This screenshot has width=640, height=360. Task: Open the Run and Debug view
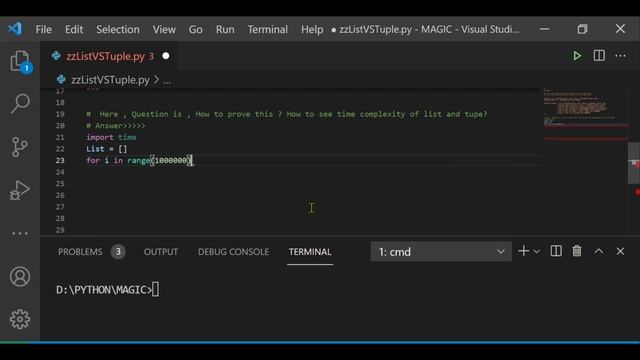20,190
